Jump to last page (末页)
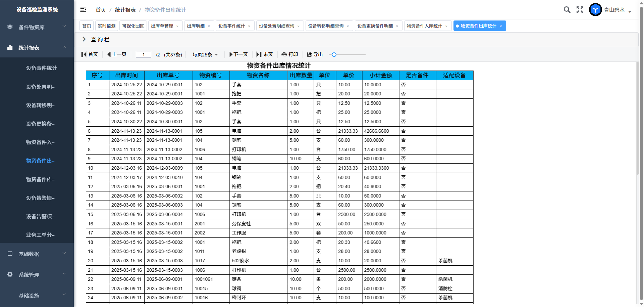Viewport: 644px width, 307px height. (x=265, y=54)
